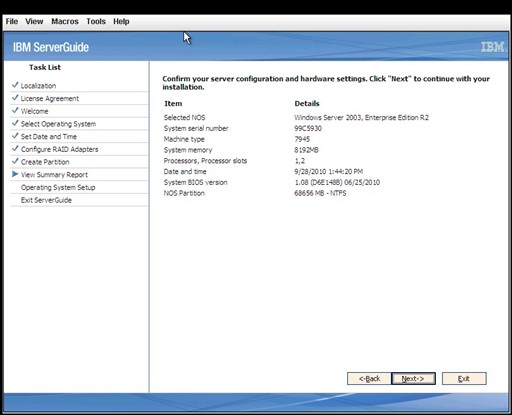Click the arrow beside View Summary Report
The width and height of the screenshot is (512, 415).
click(x=15, y=174)
